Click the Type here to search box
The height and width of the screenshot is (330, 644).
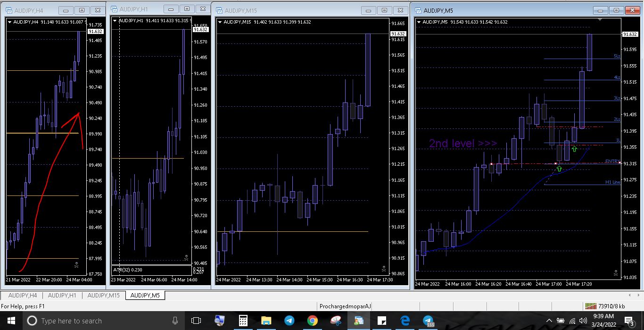104,321
